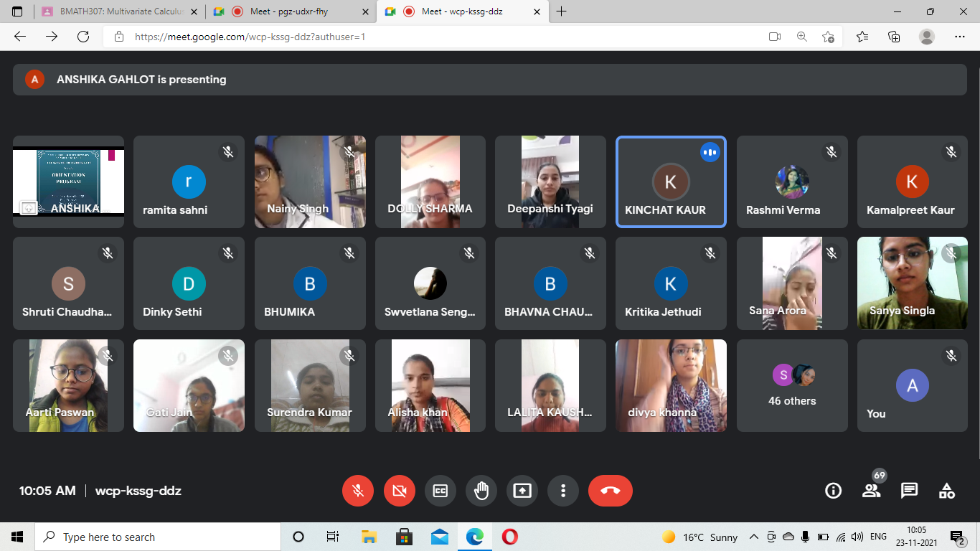Open the present screen option
The width and height of the screenshot is (980, 551).
pos(522,491)
